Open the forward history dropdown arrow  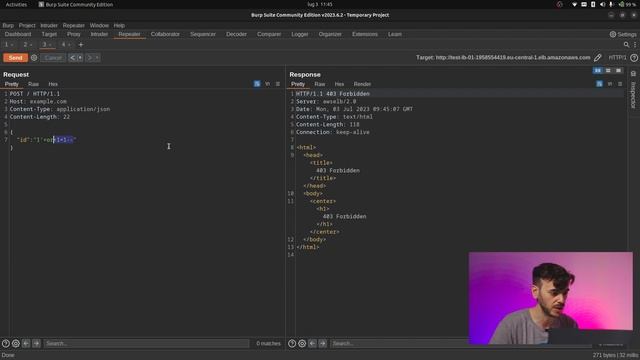(x=97, y=58)
